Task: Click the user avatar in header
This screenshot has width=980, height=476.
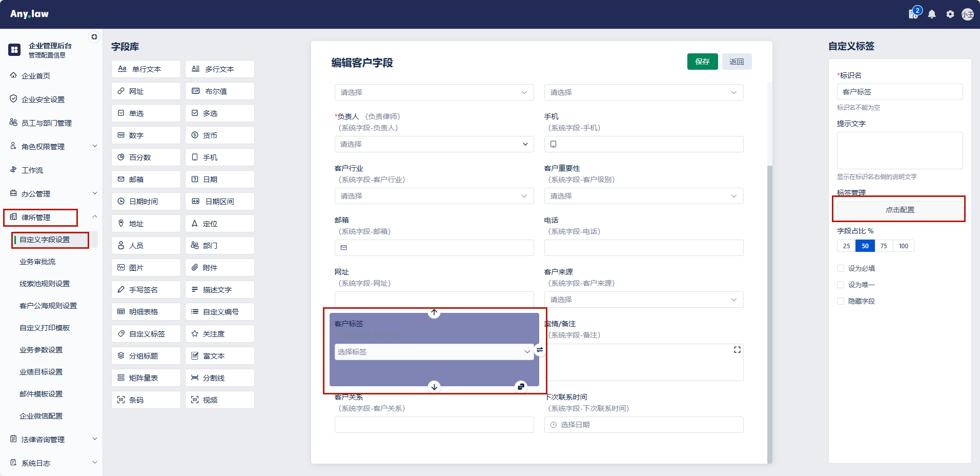Action: [x=968, y=14]
